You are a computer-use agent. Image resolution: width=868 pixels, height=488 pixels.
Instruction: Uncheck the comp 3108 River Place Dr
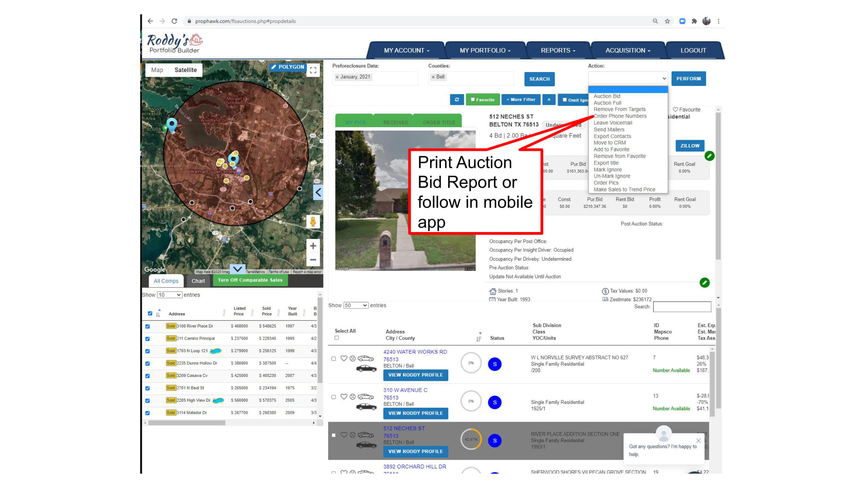tap(148, 326)
